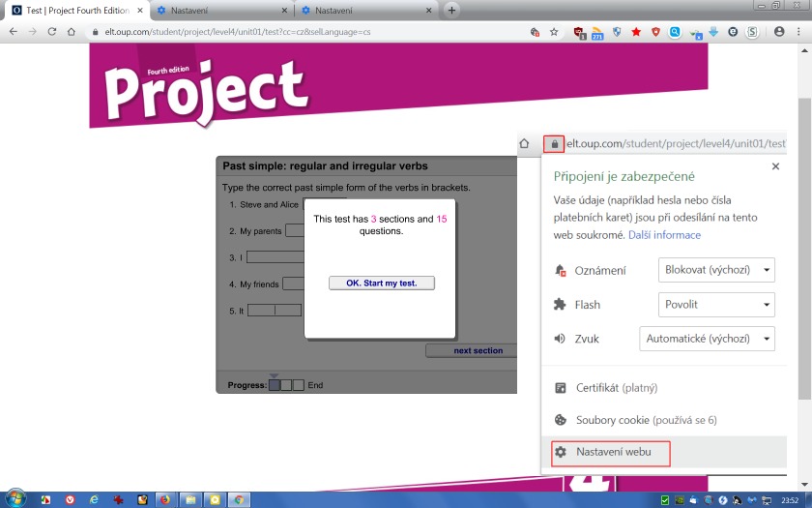Reload the current page

coord(52,32)
